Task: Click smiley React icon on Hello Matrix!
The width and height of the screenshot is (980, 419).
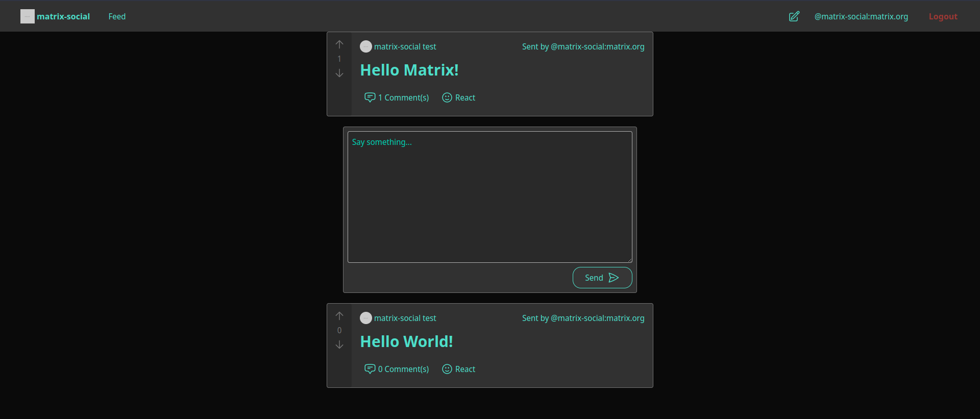Action: pyautogui.click(x=447, y=97)
